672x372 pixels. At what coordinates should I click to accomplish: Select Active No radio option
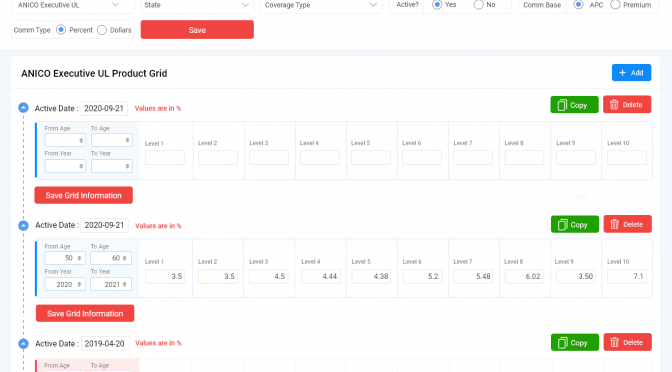478,5
